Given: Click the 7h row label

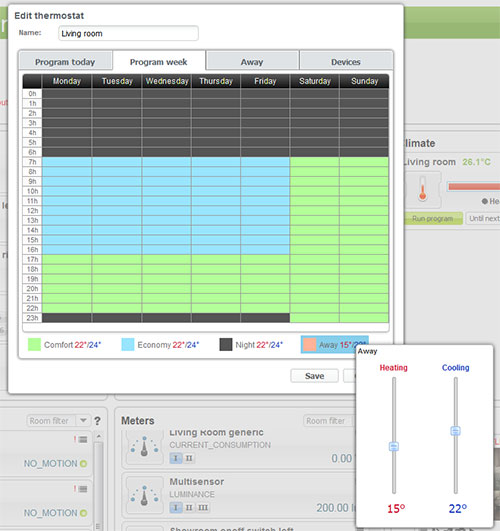Looking at the screenshot, I should (32, 162).
